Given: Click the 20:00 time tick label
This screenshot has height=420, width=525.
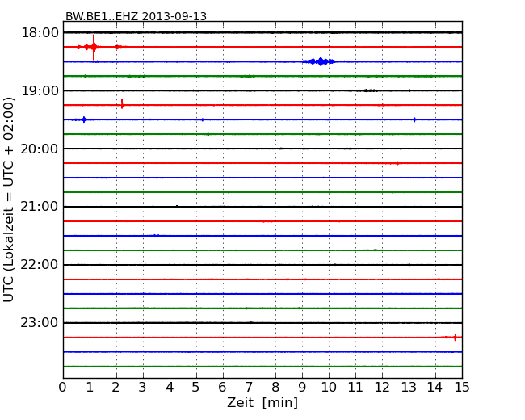Looking at the screenshot, I should coord(40,149).
